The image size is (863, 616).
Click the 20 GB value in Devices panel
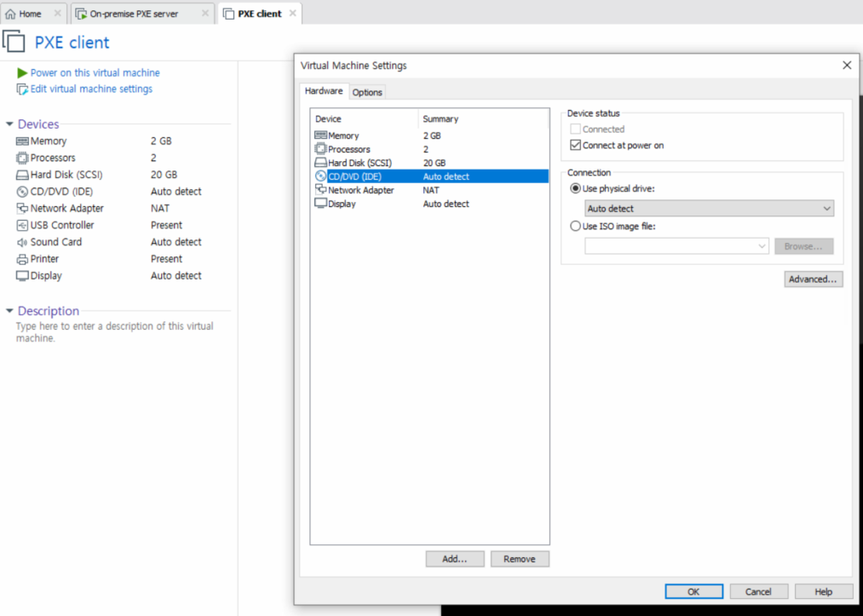pos(164,175)
